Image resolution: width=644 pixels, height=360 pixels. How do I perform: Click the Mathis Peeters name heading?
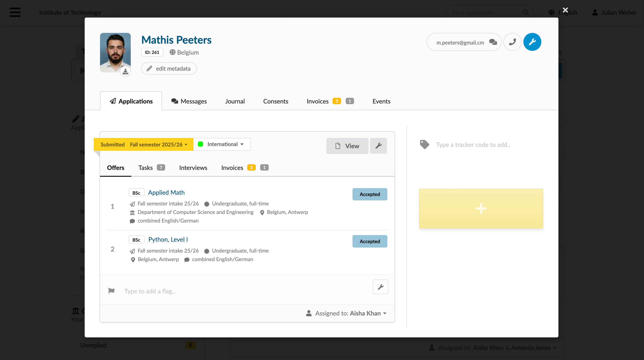coord(176,40)
